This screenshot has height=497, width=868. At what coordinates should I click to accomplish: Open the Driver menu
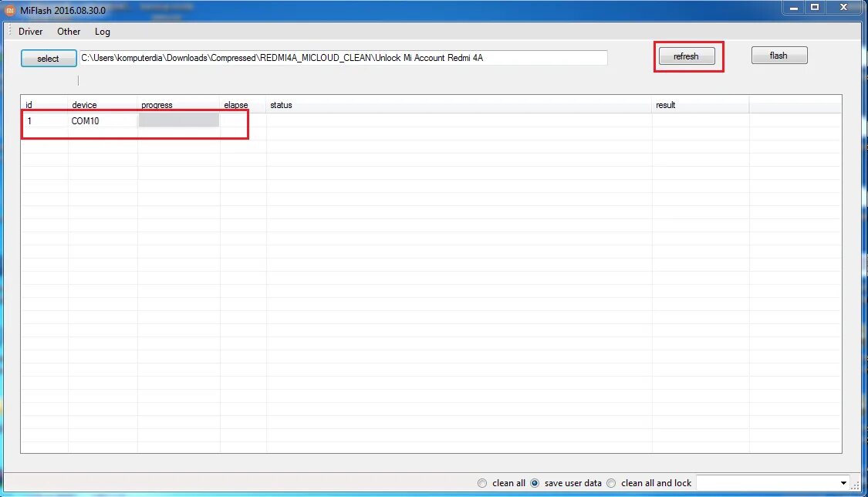(x=30, y=32)
